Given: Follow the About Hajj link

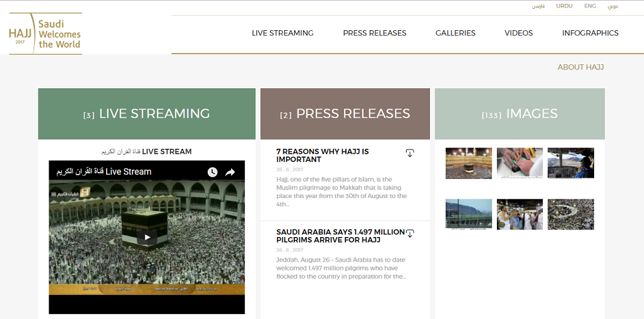Looking at the screenshot, I should (x=580, y=67).
